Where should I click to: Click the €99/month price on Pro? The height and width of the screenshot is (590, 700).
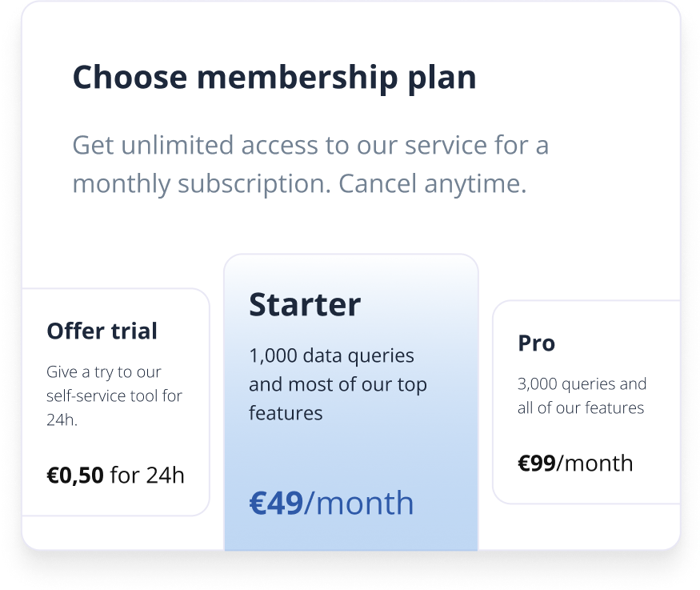click(574, 463)
